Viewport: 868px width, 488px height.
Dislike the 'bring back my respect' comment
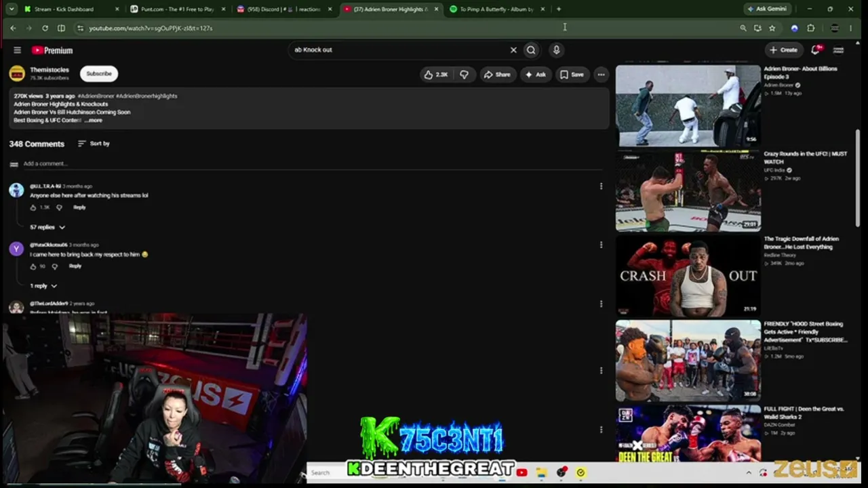pos(55,266)
